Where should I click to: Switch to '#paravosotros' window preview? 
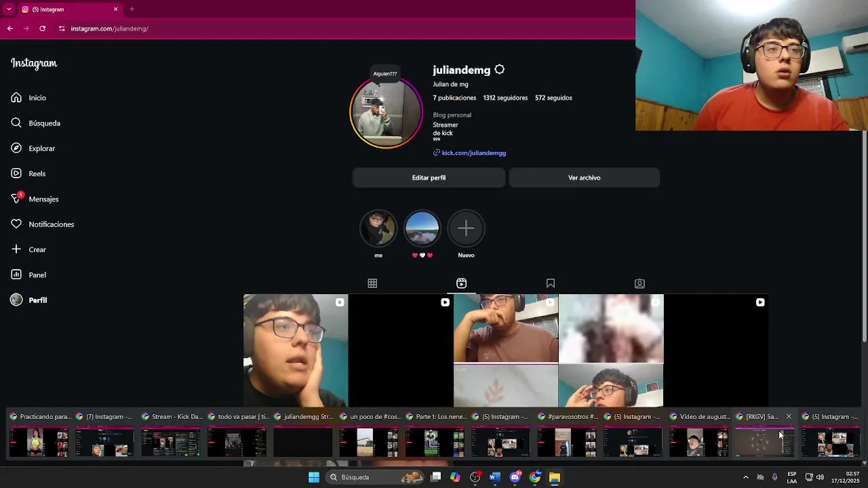tap(567, 436)
